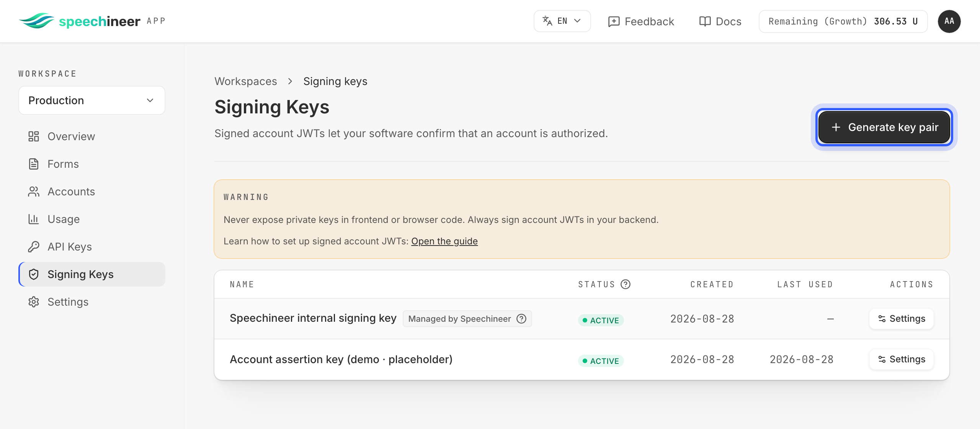Click the Usage bar chart icon
The image size is (980, 429).
[x=34, y=219]
